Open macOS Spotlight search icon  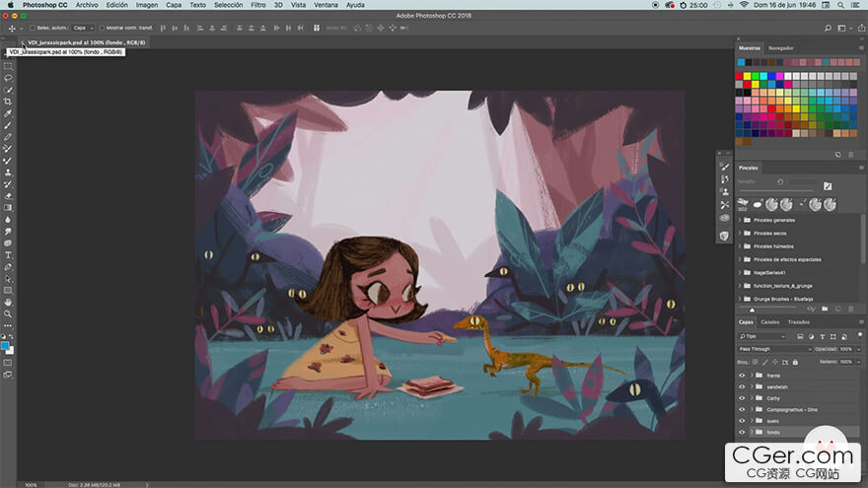840,5
